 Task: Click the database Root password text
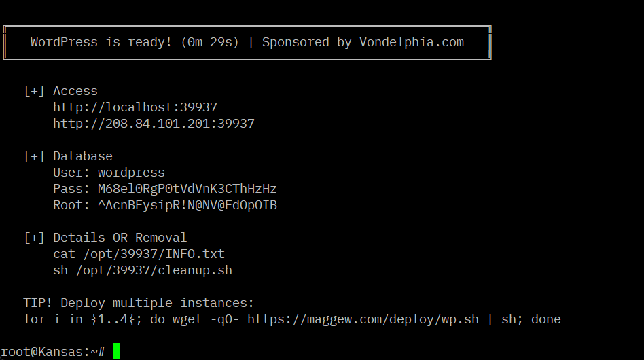[187, 205]
